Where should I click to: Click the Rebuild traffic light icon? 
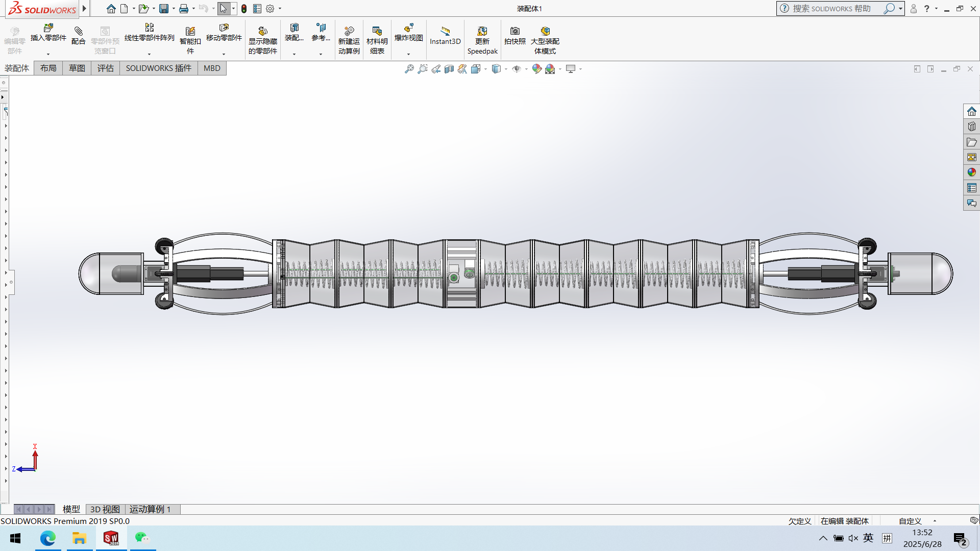[x=244, y=9]
